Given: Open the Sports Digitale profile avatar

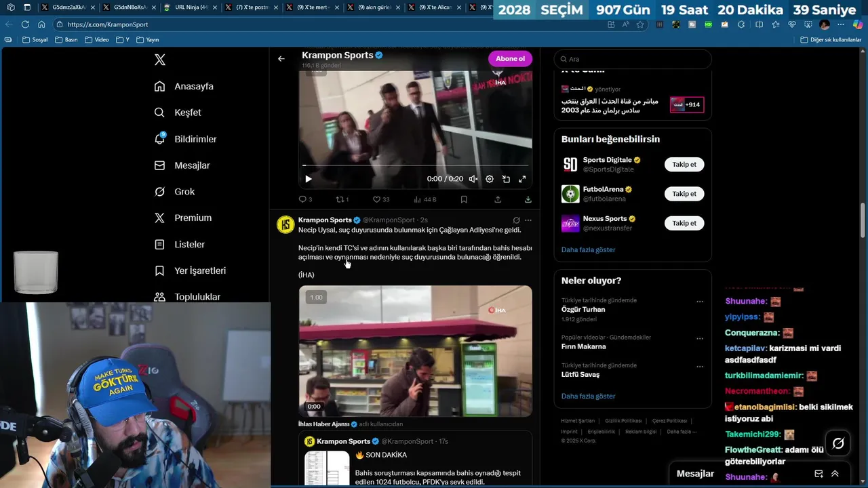Looking at the screenshot, I should click(570, 165).
